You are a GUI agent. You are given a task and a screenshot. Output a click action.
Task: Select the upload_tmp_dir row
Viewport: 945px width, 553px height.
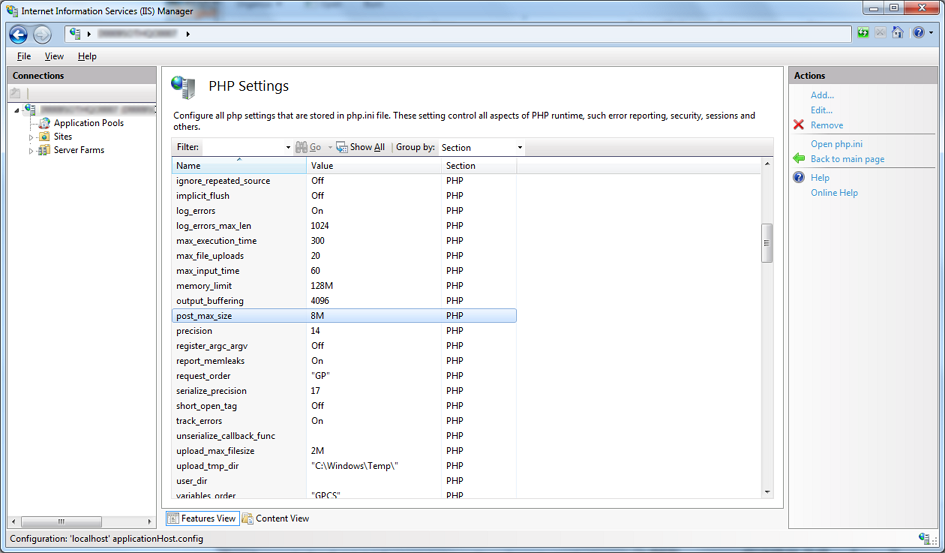(344, 466)
